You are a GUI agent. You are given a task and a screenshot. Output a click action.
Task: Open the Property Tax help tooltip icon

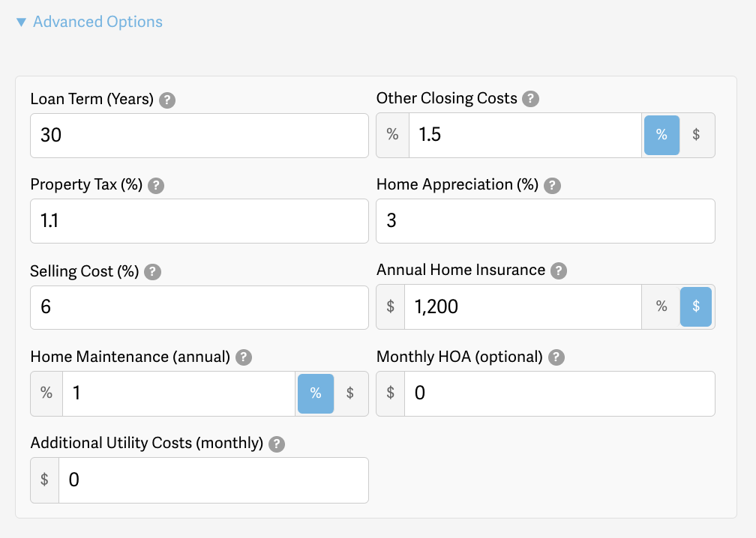(x=156, y=186)
